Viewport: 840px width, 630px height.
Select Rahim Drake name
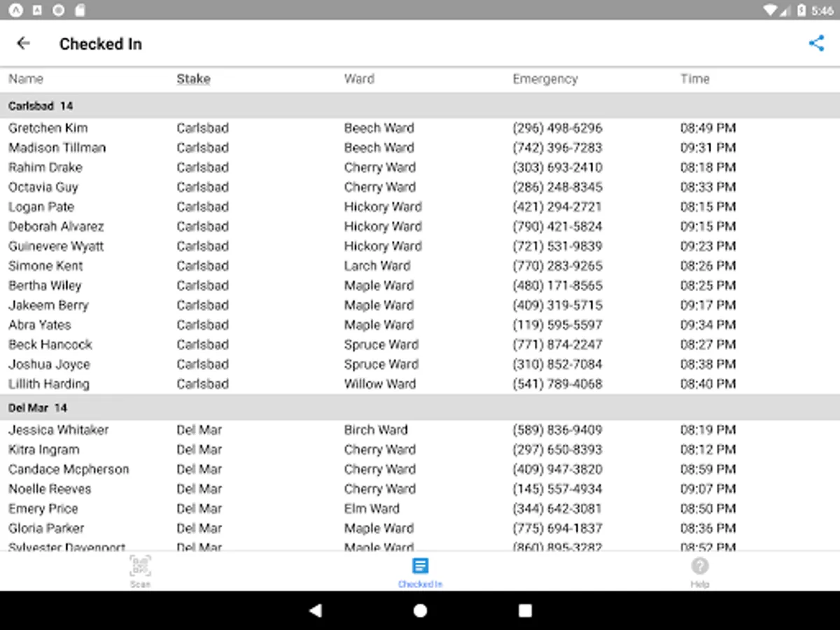tap(45, 167)
